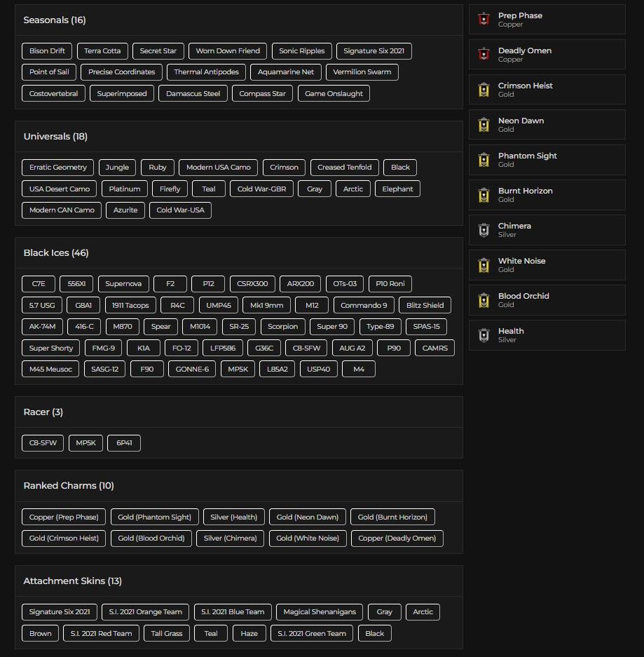Screen dimensions: 644x657
Task: Select the Gold (Phantom Sight) charm tag
Action: pyautogui.click(x=154, y=517)
